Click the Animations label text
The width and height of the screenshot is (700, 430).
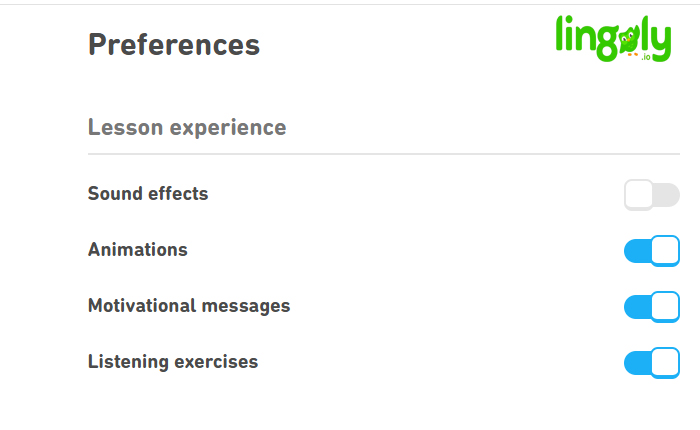click(x=138, y=250)
